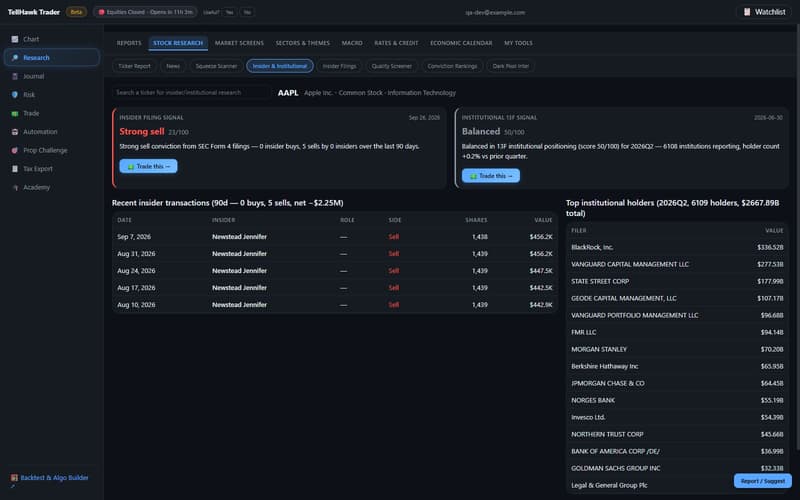Open the Dark Pool Intel pill
This screenshot has width=800, height=500.
511,66
